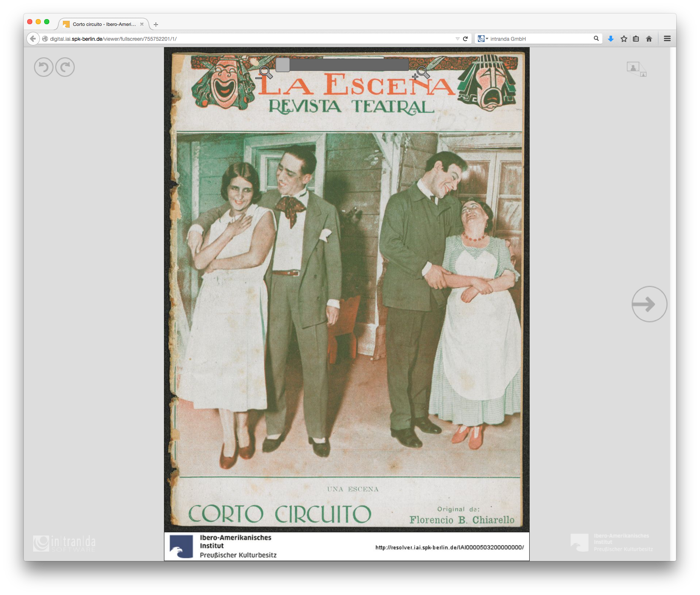Click the green fullscreen window button
This screenshot has height=595, width=700.
pos(47,22)
